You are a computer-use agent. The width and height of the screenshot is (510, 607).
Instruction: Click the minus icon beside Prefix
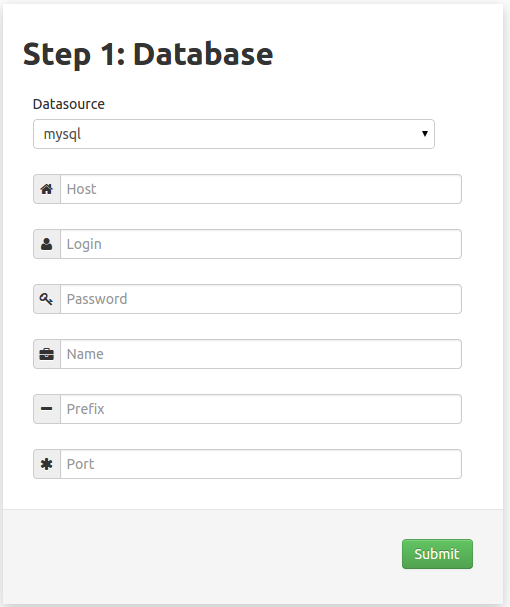pyautogui.click(x=47, y=408)
